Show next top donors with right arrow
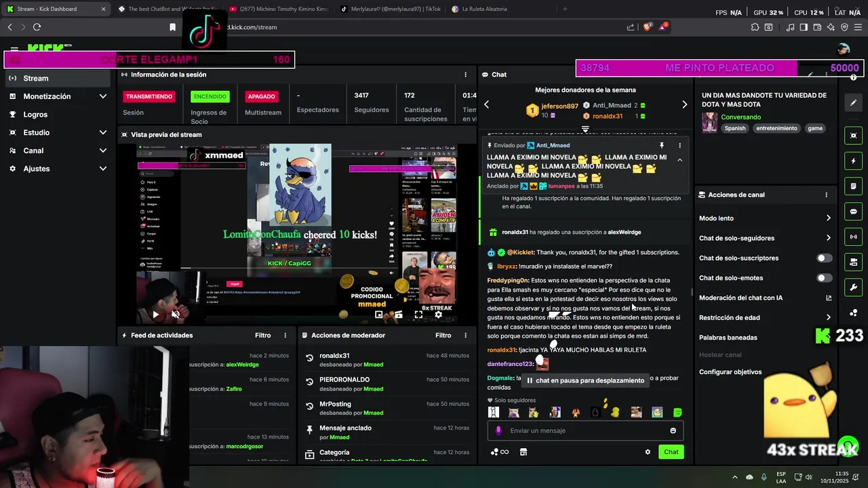This screenshot has width=868, height=488. [684, 104]
